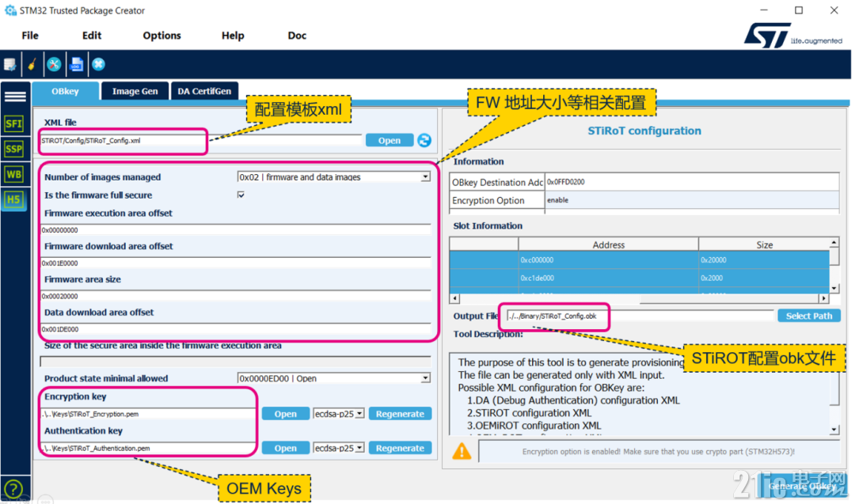Screen dimensions: 855x504
Task: Maximize the STM32 Trusted Package Creator window
Action: pos(799,10)
